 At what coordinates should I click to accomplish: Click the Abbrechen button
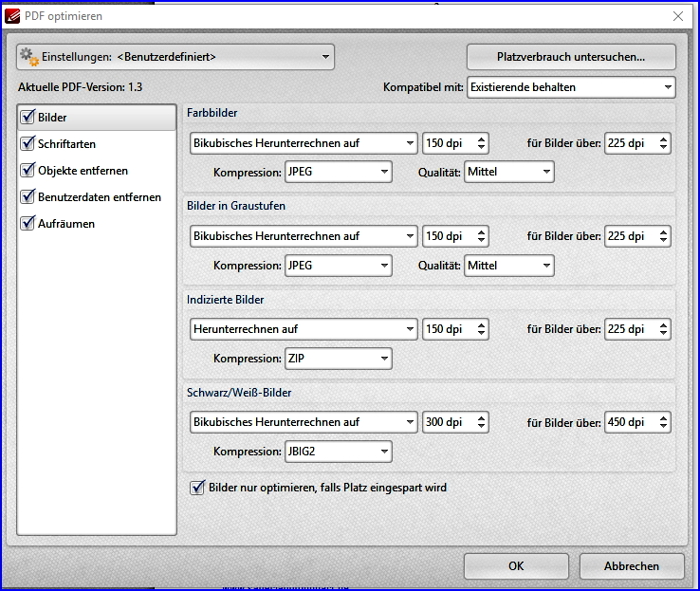[632, 566]
